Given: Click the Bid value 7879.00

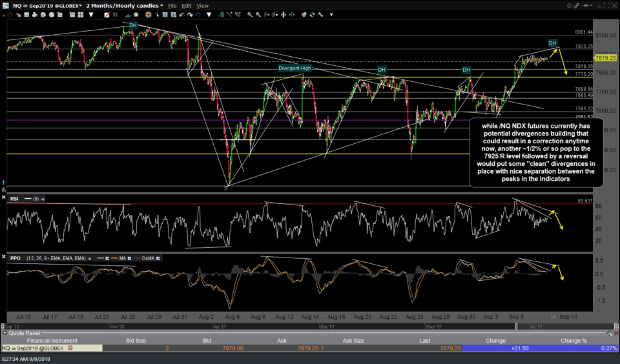Looking at the screenshot, I should (x=233, y=349).
